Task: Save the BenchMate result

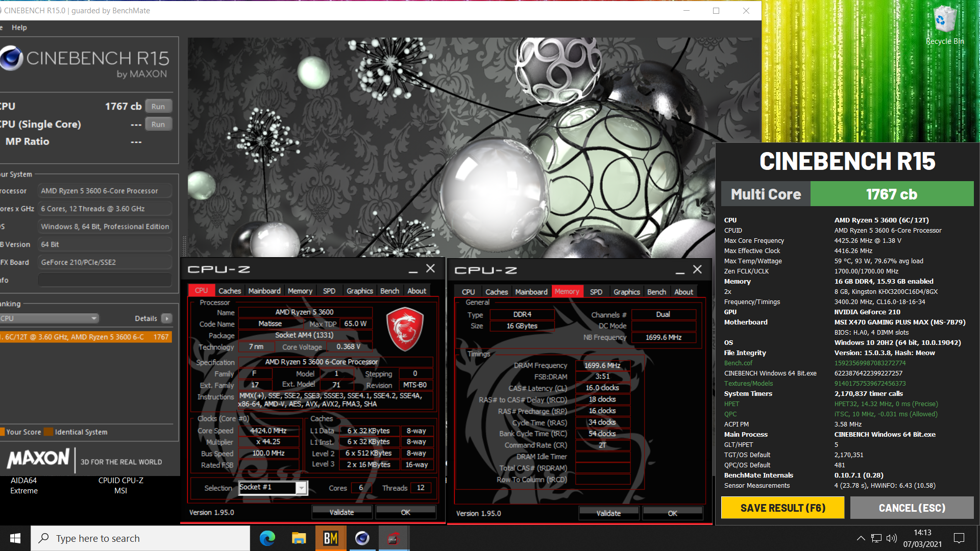Action: point(783,508)
